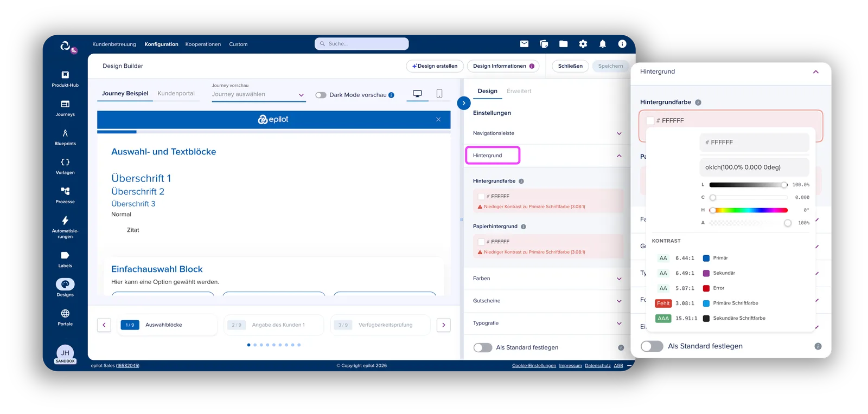Click info icon beside Hintergrundfarbe in popup

(698, 102)
